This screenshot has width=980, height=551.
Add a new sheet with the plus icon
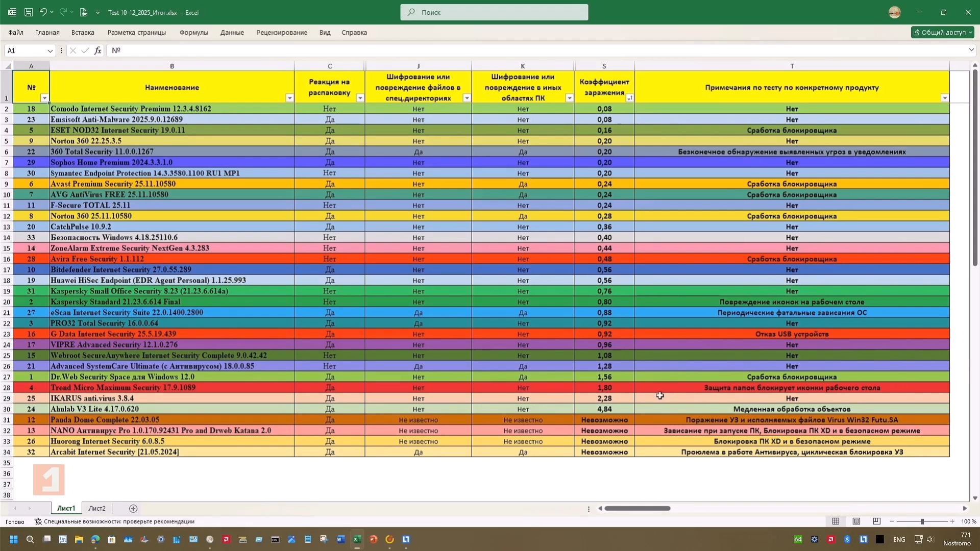(133, 509)
